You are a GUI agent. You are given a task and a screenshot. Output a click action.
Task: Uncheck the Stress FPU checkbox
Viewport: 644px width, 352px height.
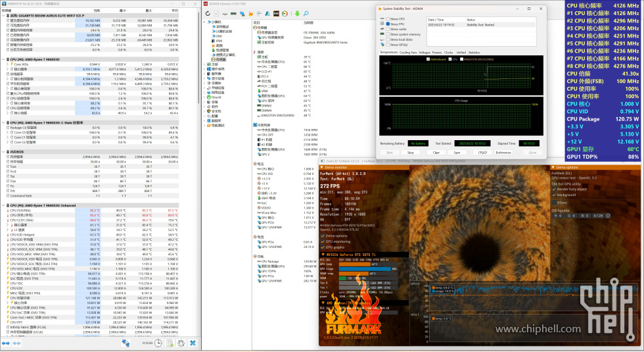pyautogui.click(x=388, y=24)
